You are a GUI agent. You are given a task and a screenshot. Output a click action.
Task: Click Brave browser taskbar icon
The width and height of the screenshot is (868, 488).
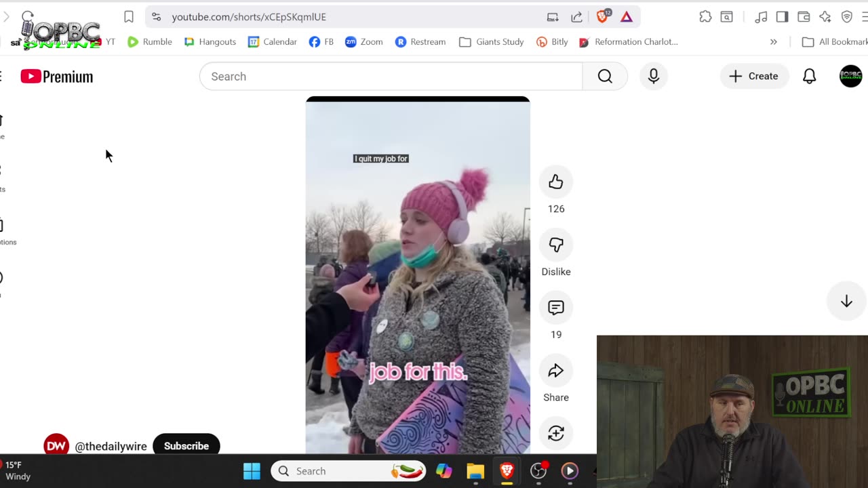click(507, 471)
